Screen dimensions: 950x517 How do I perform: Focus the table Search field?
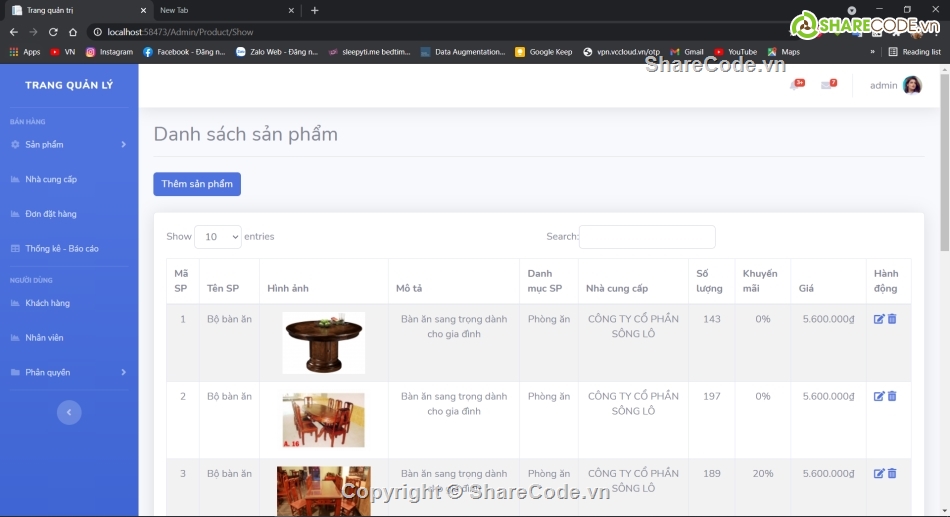pos(647,237)
